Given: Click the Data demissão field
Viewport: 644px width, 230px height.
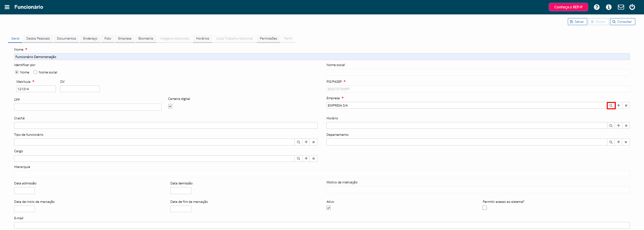Looking at the screenshot, I should [181, 191].
